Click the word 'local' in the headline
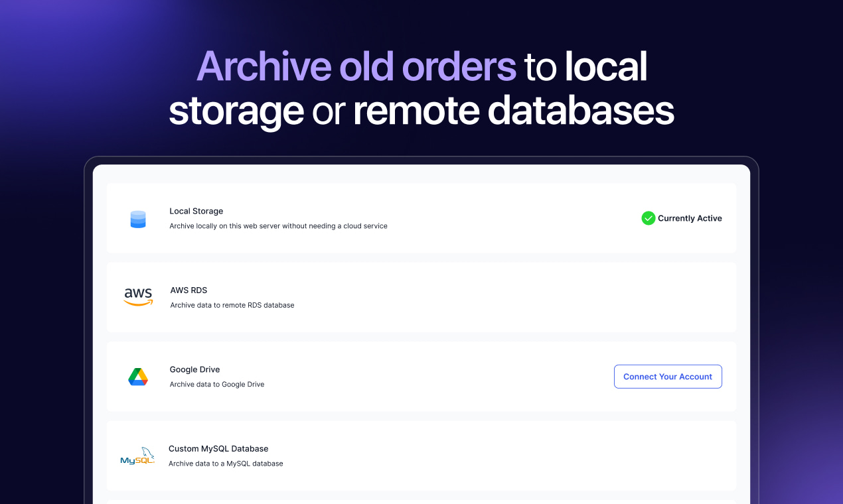The width and height of the screenshot is (843, 504). coord(605,66)
